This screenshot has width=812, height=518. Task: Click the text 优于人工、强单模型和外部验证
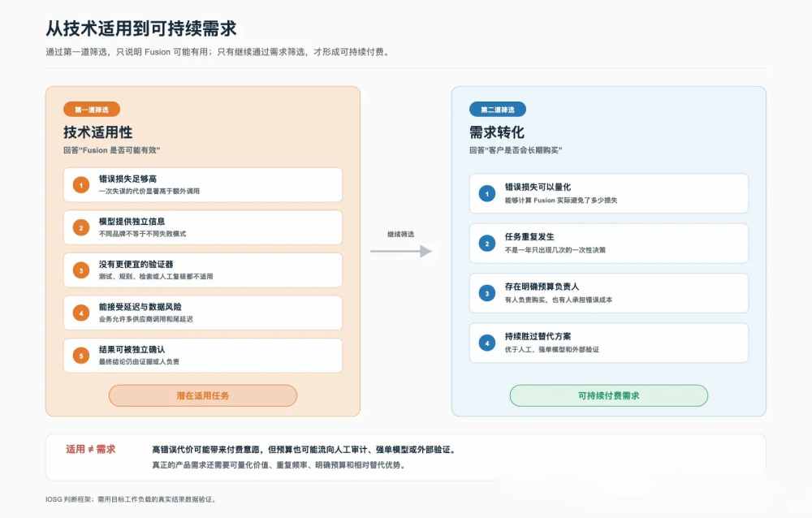(552, 349)
